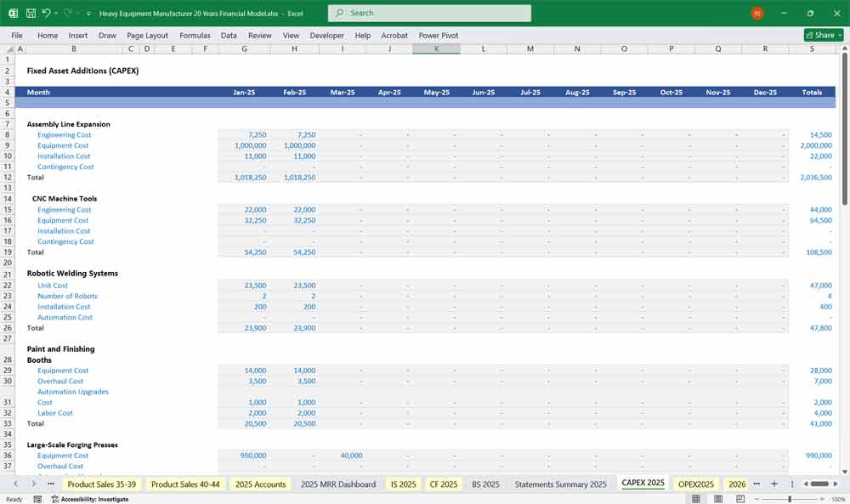Switch to the CF 2025 sheet tab

click(x=443, y=484)
